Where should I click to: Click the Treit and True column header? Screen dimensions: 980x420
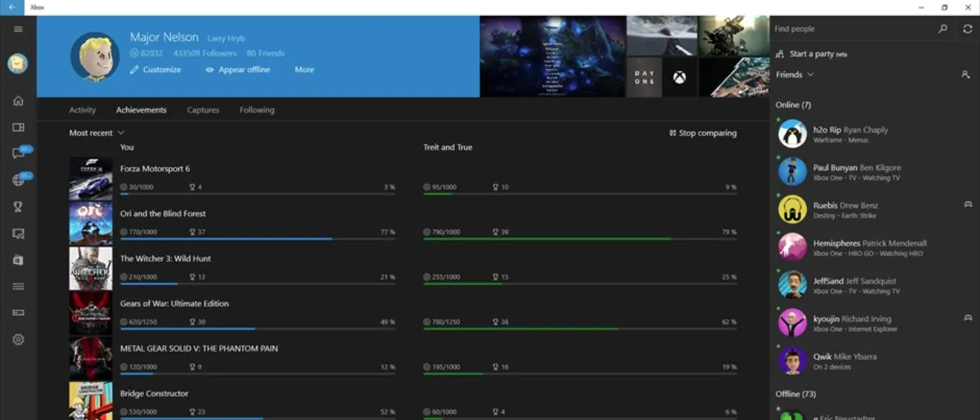pos(448,147)
